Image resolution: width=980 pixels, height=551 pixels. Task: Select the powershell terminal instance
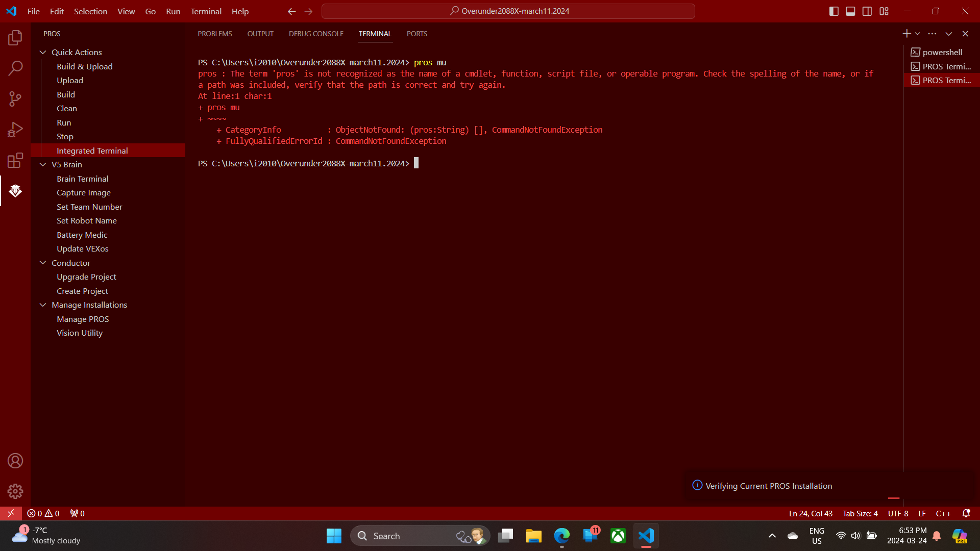coord(942,52)
